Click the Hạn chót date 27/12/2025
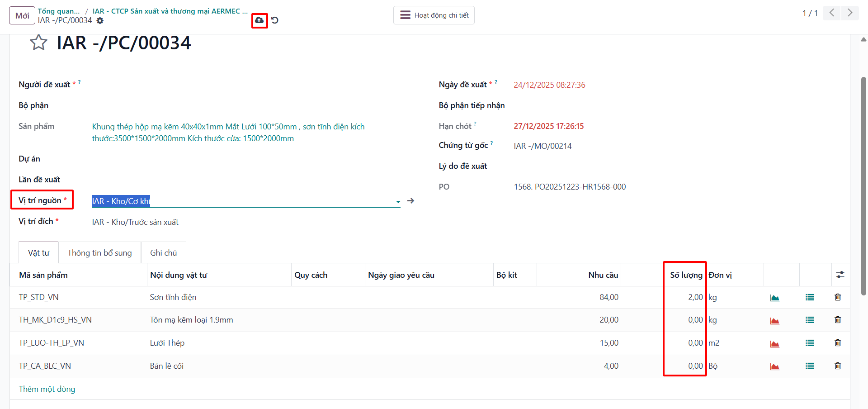Screen dimensions: 868x409 tap(548, 126)
